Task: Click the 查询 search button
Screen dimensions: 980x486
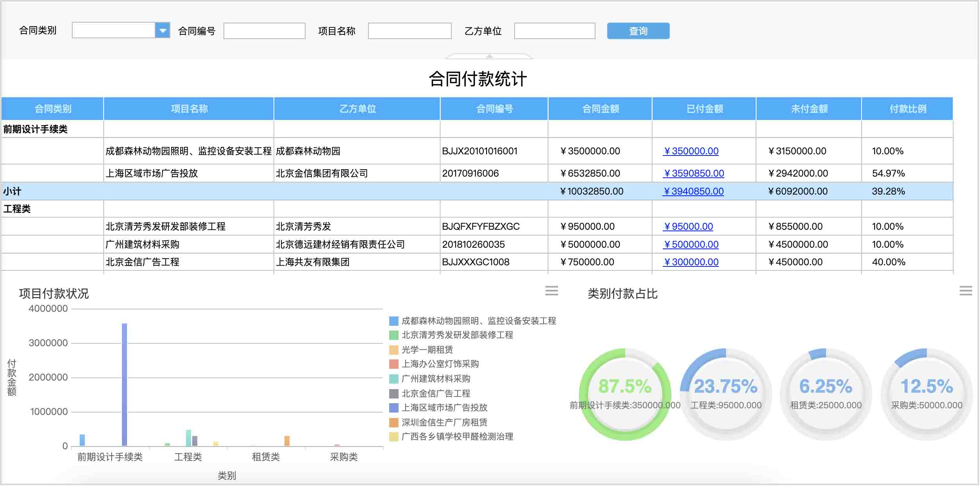Action: click(x=638, y=31)
